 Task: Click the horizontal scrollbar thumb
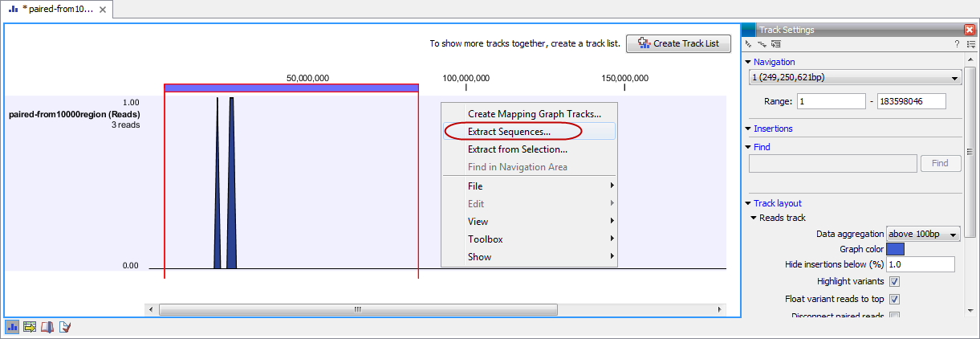(358, 309)
